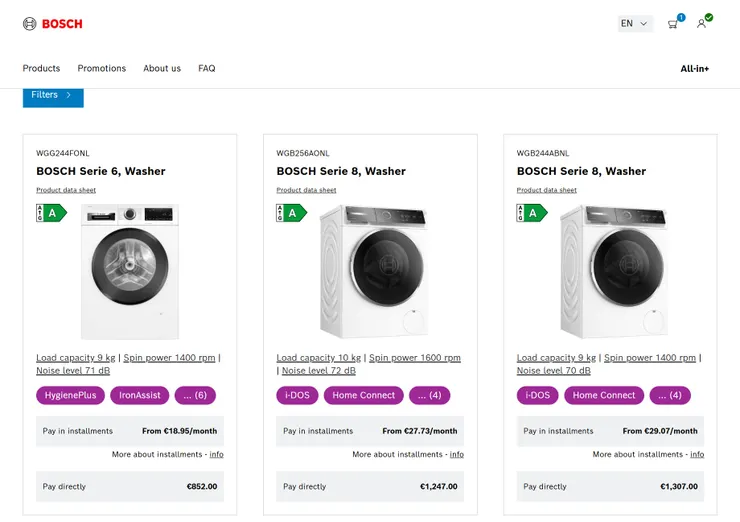Viewport: 740px width, 522px height.
Task: Show more features (4) on WGB256AONL
Action: point(430,395)
